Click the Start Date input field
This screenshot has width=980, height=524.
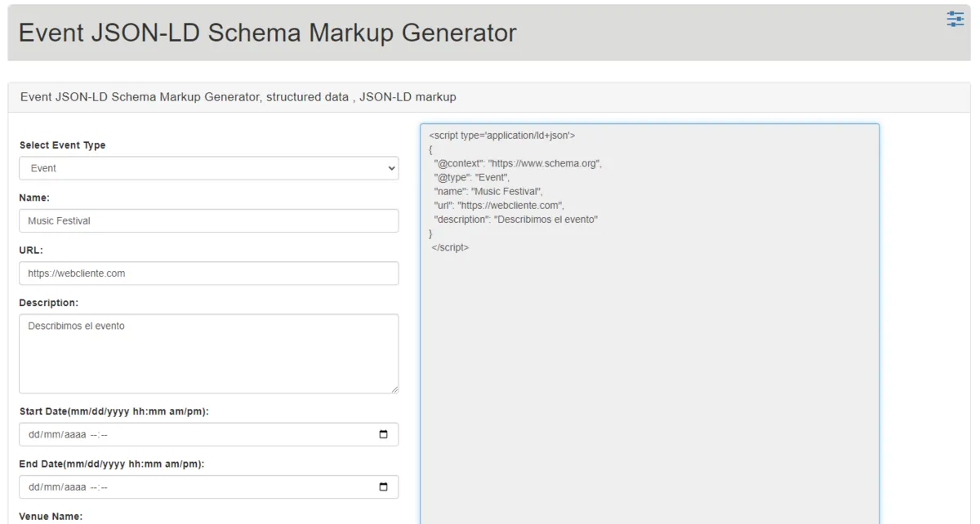[209, 434]
